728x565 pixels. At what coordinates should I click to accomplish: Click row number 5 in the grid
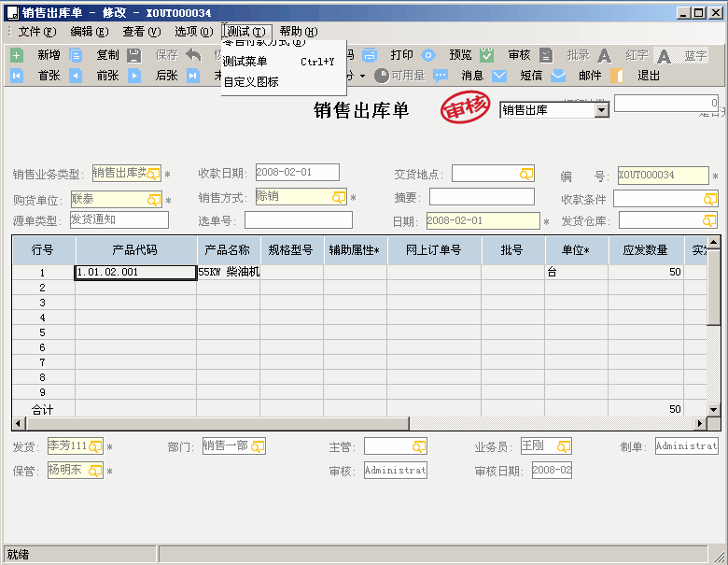[x=43, y=332]
